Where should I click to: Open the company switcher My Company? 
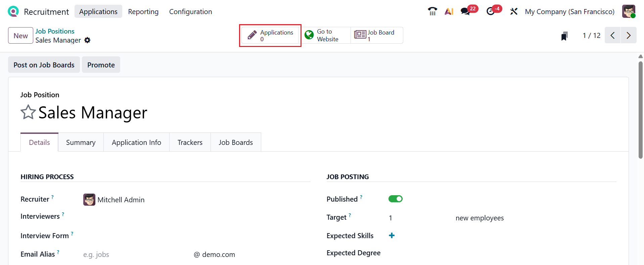[x=569, y=12]
